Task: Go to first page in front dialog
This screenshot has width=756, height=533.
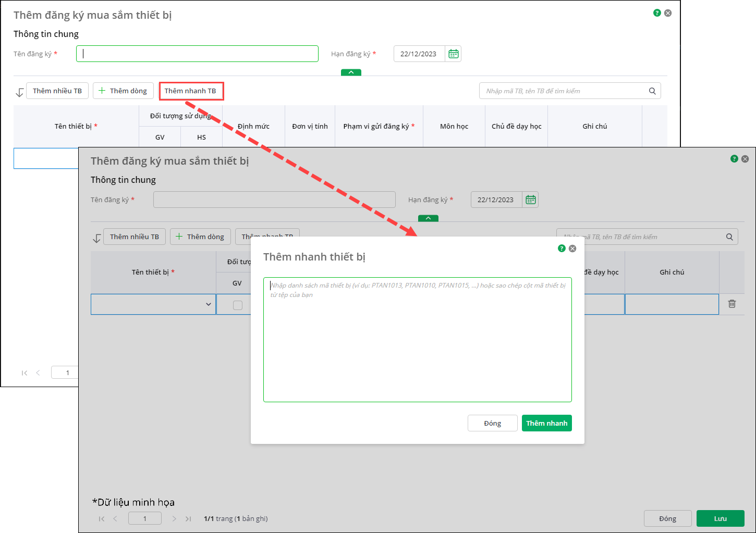Action: pos(102,518)
